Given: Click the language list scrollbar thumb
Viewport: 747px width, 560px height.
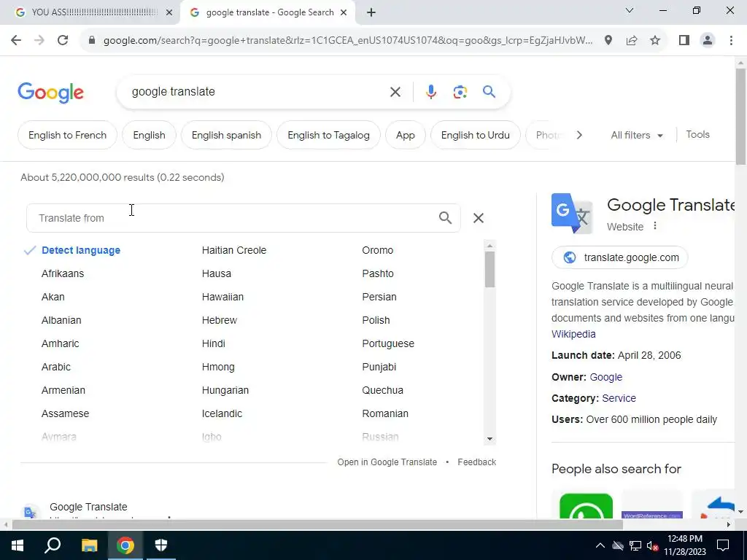Looking at the screenshot, I should tap(489, 270).
